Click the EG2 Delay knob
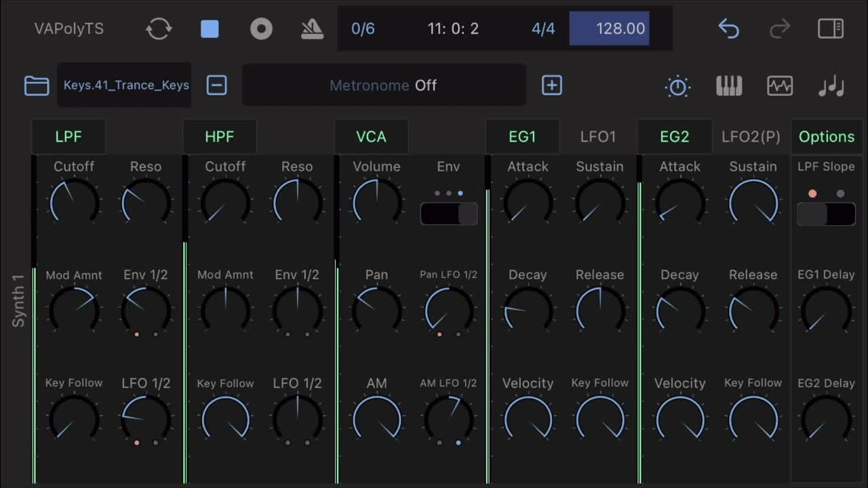 coord(826,419)
